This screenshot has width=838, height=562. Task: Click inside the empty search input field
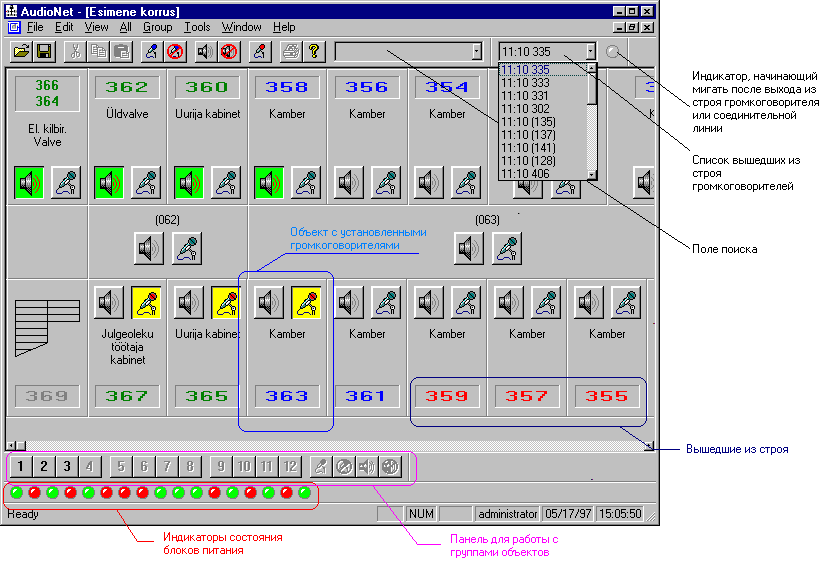tap(404, 52)
